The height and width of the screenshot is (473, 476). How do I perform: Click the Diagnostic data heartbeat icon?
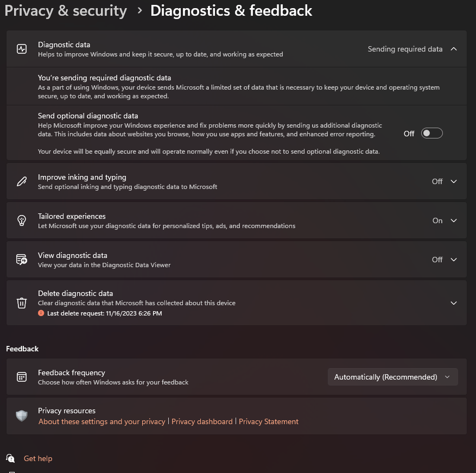[x=22, y=49]
